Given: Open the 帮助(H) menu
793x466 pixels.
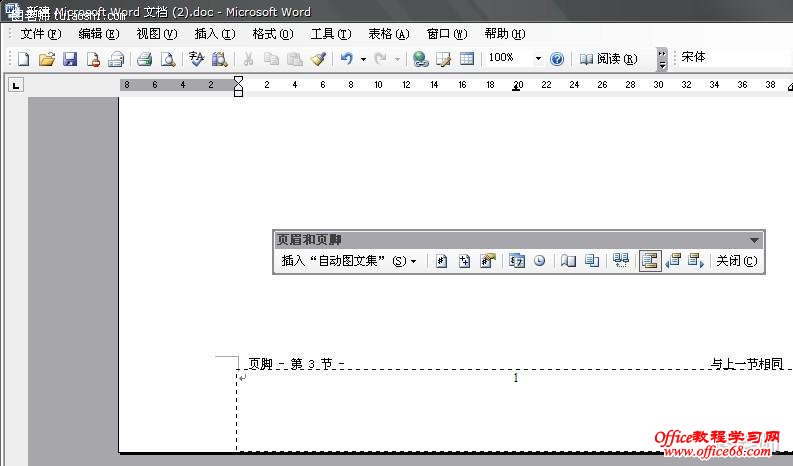Looking at the screenshot, I should (505, 34).
